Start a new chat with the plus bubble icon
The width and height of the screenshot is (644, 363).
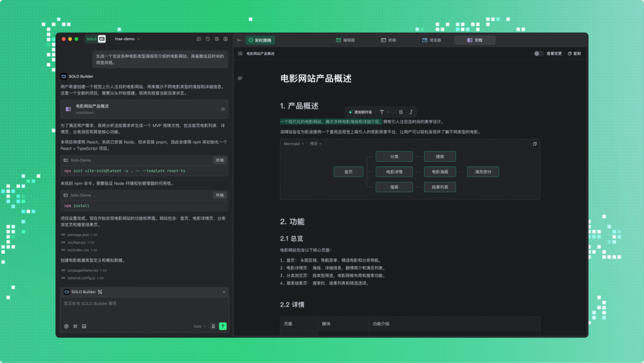[199, 39]
